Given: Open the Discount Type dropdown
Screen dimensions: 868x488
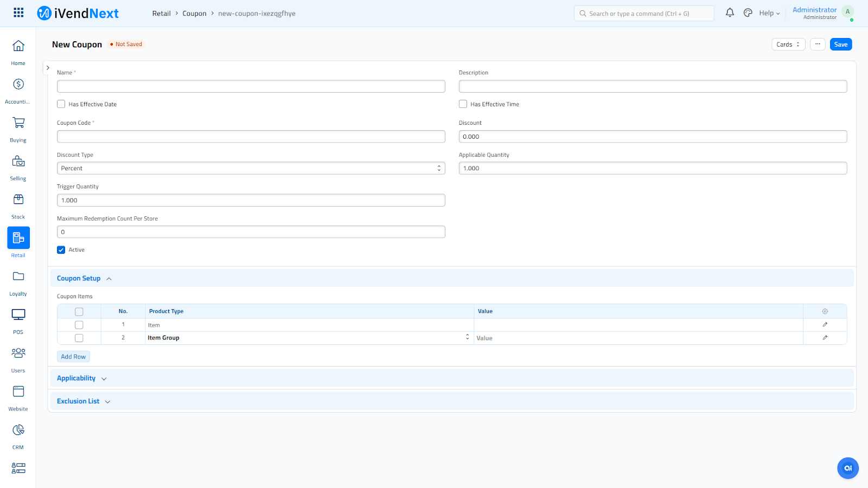Looking at the screenshot, I should click(251, 169).
